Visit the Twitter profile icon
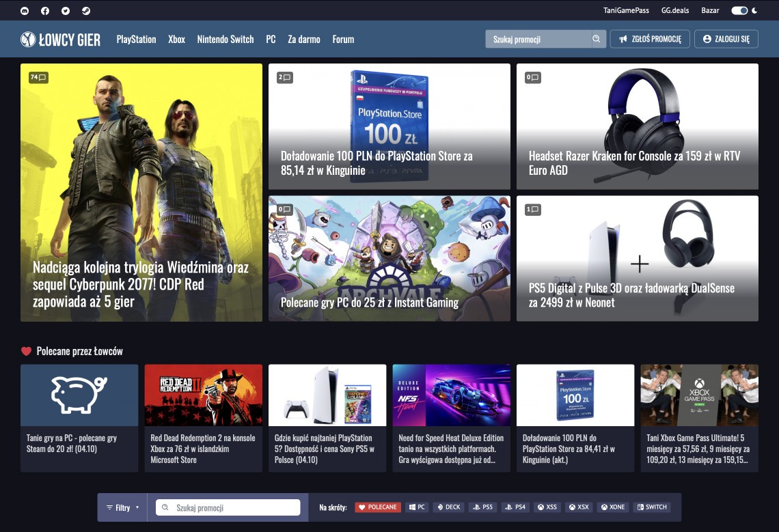Image resolution: width=779 pixels, height=532 pixels. 66,10
